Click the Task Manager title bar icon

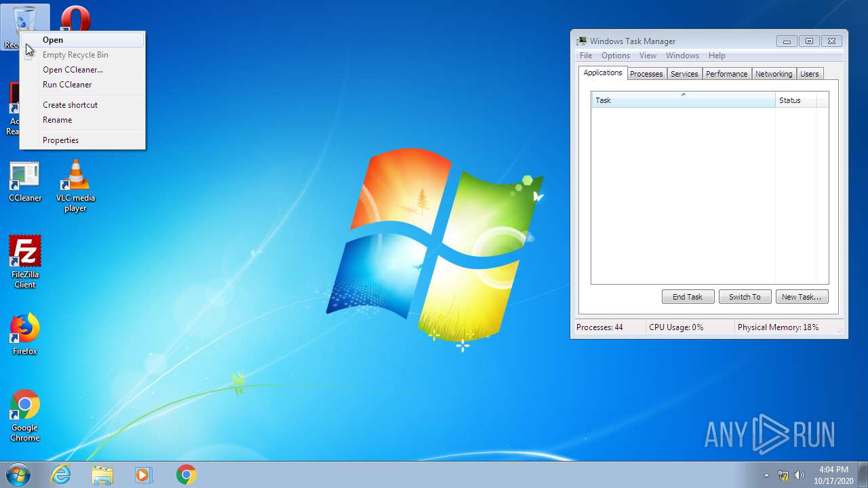pos(582,41)
